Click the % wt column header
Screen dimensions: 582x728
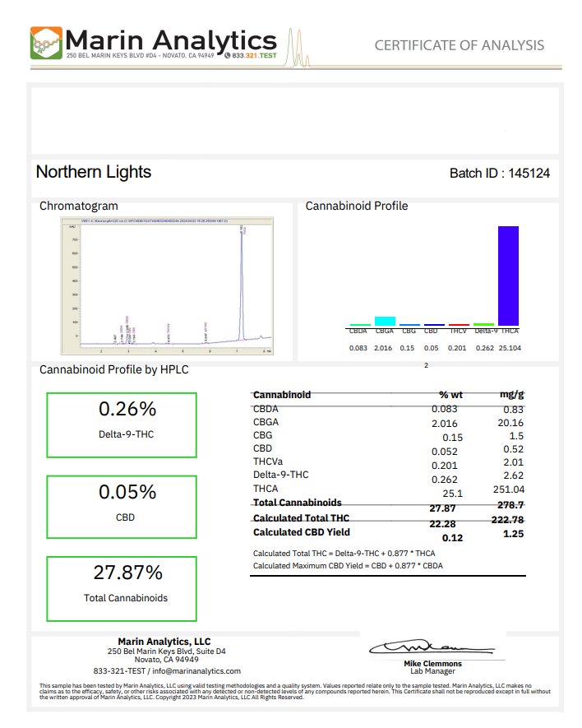pos(450,395)
